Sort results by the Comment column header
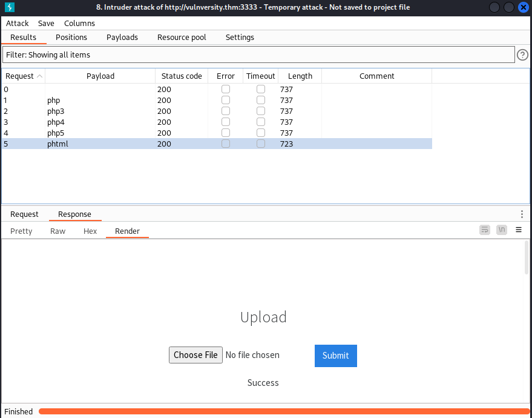The image size is (532, 418). [376, 76]
